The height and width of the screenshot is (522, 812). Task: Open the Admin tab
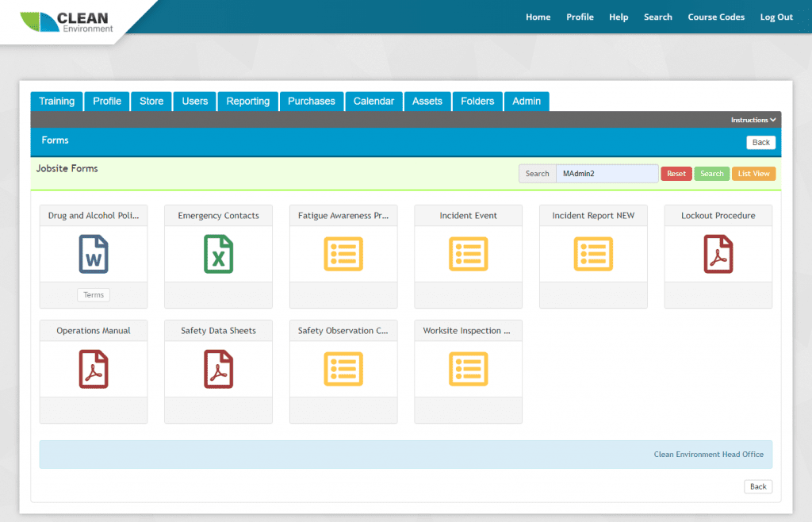[527, 101]
